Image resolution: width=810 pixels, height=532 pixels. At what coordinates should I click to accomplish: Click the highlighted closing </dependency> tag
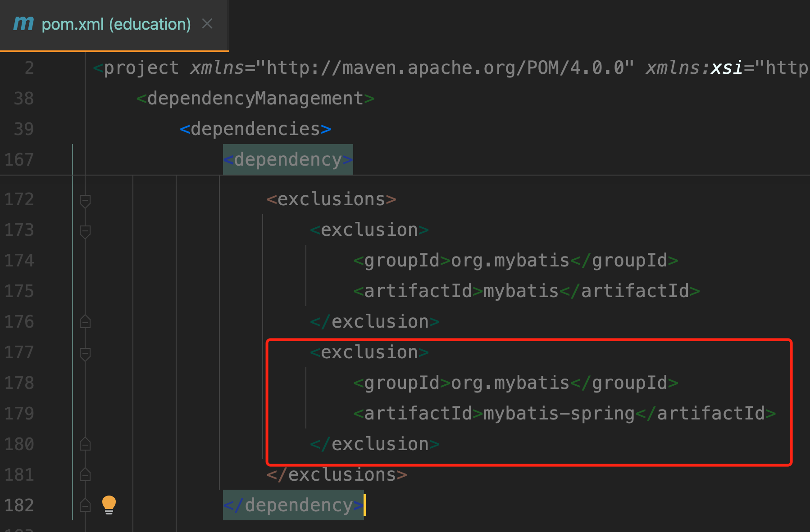pyautogui.click(x=293, y=505)
